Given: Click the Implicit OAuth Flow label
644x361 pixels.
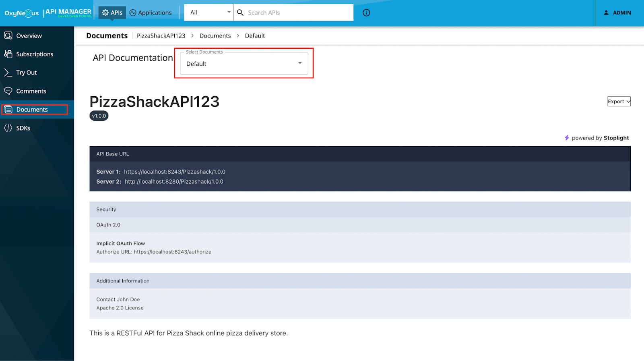Looking at the screenshot, I should [x=121, y=243].
